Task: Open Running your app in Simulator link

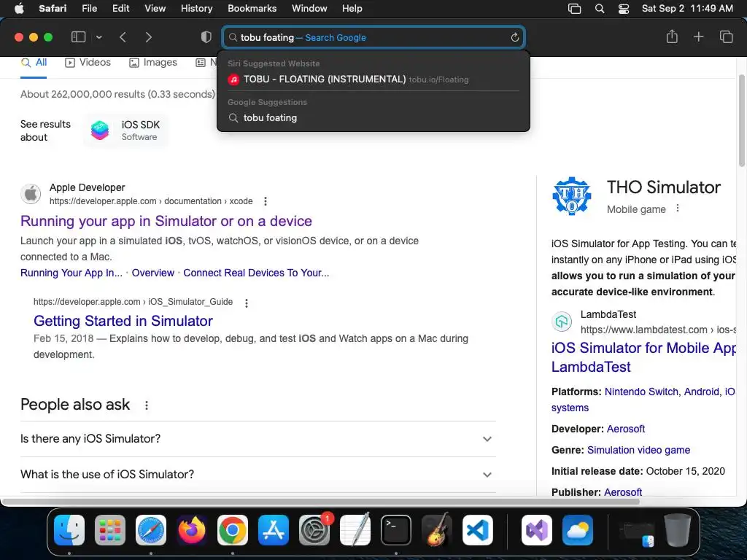Action: coord(166,221)
